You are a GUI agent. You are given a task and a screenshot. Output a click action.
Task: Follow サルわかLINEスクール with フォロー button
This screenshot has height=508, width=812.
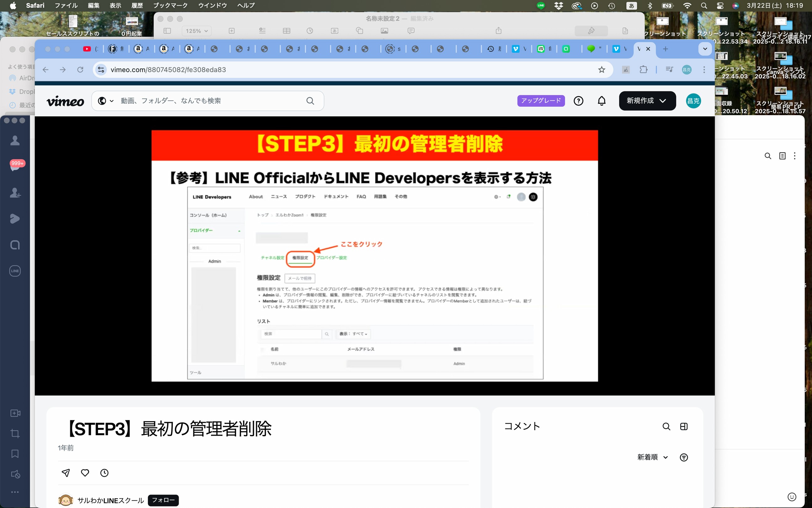click(163, 500)
